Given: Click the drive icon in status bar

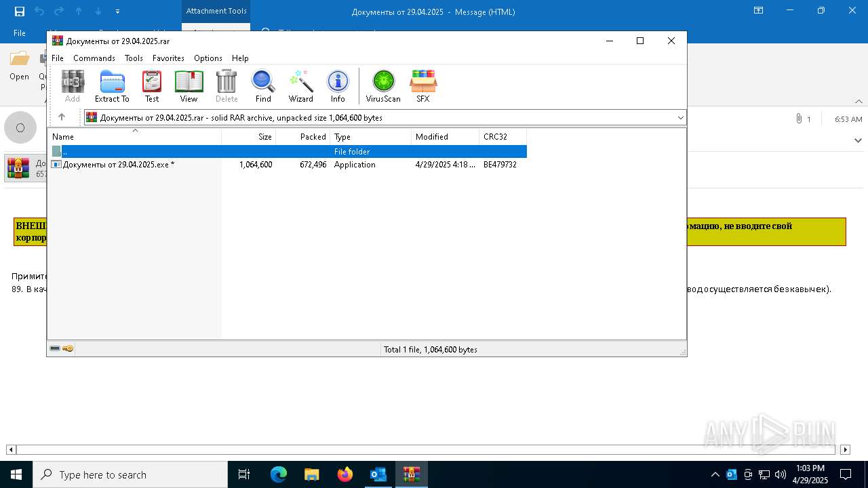Looking at the screenshot, I should [x=55, y=348].
